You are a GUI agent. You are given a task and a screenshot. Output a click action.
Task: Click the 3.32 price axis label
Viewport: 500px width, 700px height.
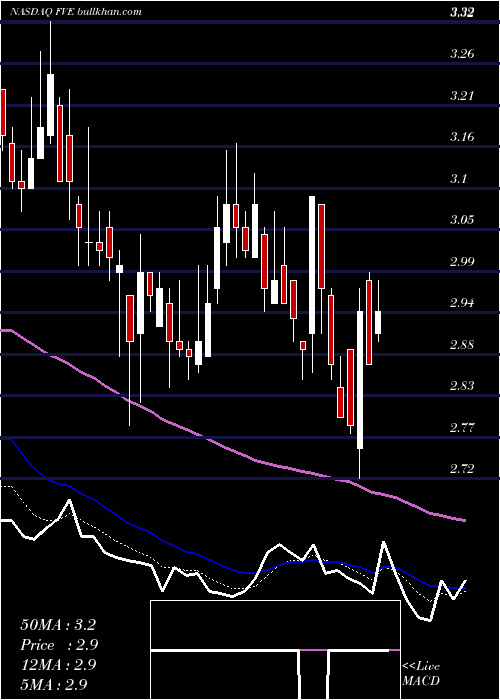[x=462, y=12]
